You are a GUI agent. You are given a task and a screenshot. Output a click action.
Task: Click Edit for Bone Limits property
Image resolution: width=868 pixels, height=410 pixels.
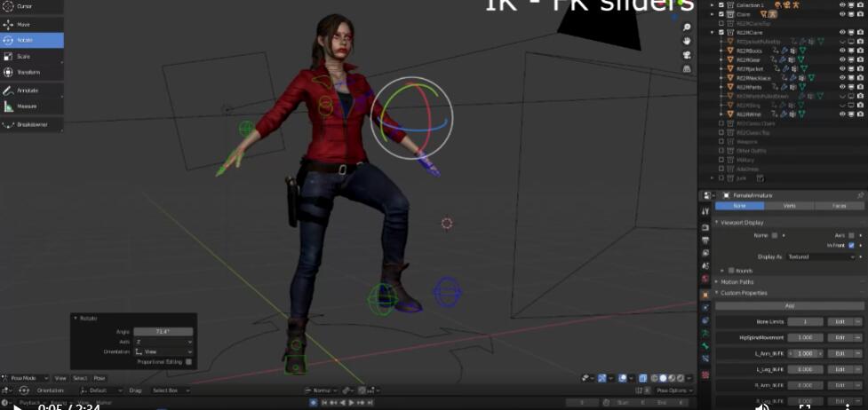pyautogui.click(x=840, y=322)
